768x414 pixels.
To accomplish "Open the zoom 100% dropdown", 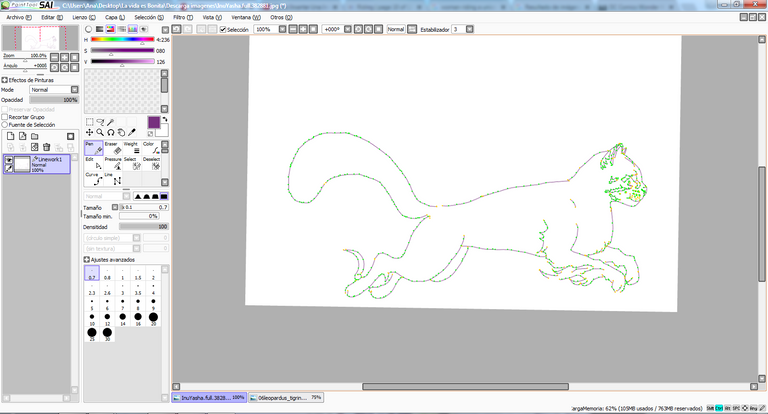I will point(282,29).
